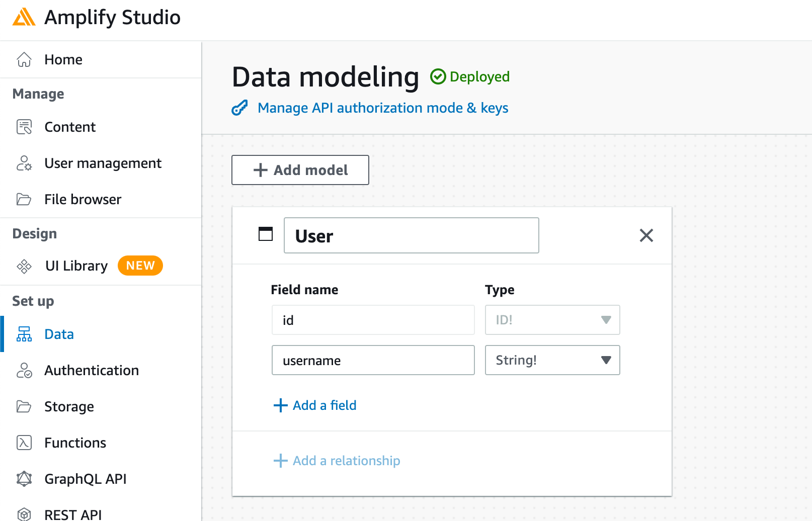
Task: Open the String! type dropdown
Action: pos(552,360)
